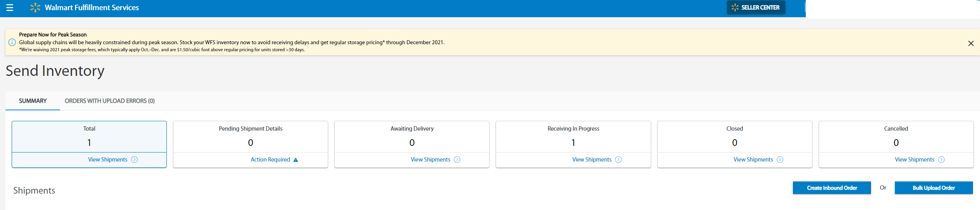The image size is (980, 210).
Task: Select the Summary tab
Action: pos(33,101)
